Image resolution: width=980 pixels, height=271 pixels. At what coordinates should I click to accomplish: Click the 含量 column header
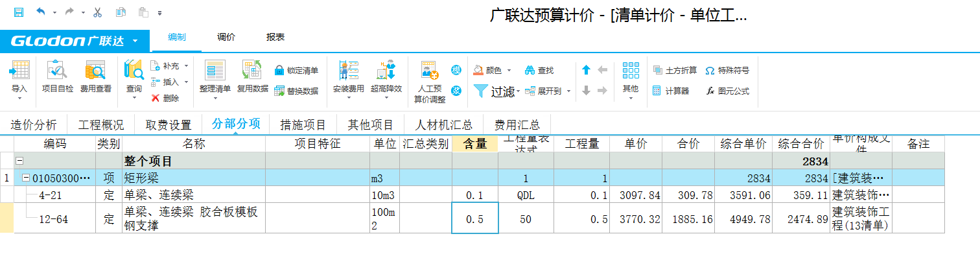[x=475, y=144]
